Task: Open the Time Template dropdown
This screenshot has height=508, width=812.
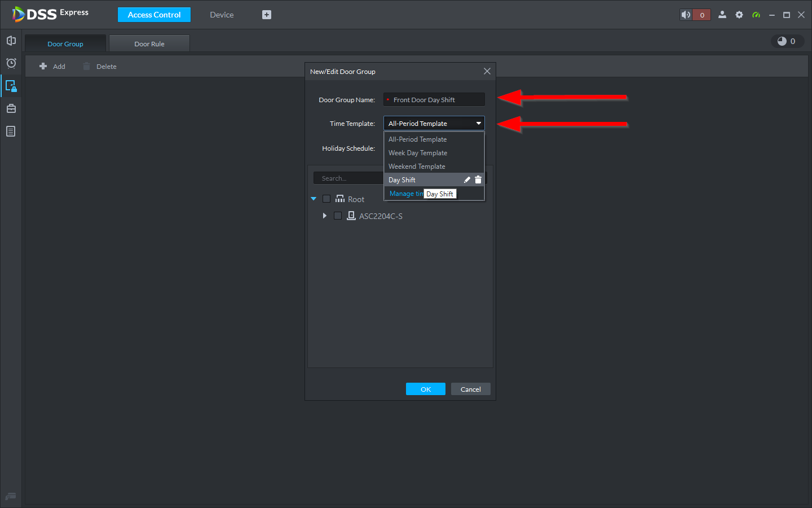Action: pyautogui.click(x=434, y=124)
